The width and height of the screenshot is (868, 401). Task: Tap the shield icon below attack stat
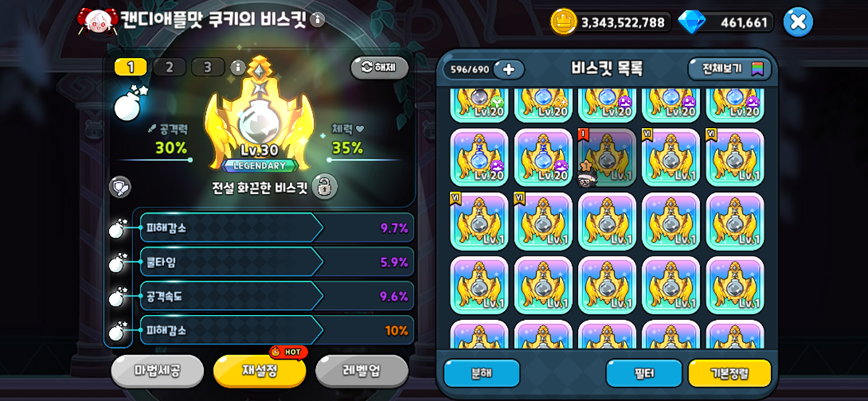[120, 186]
